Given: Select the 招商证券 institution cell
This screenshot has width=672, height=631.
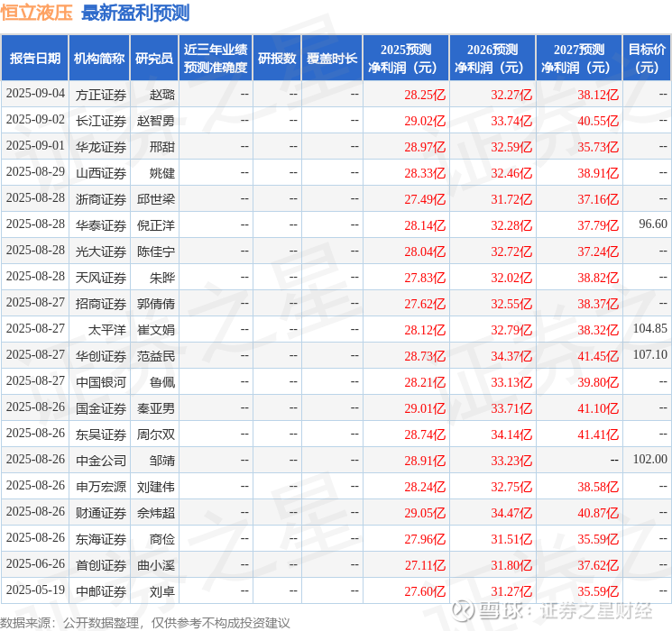Looking at the screenshot, I should pos(101,304).
